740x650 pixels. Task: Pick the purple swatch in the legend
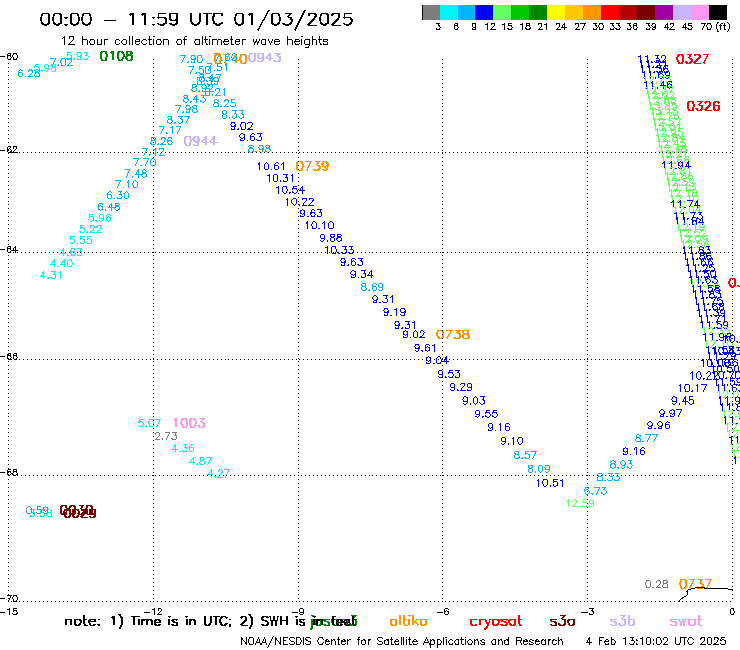[664, 12]
